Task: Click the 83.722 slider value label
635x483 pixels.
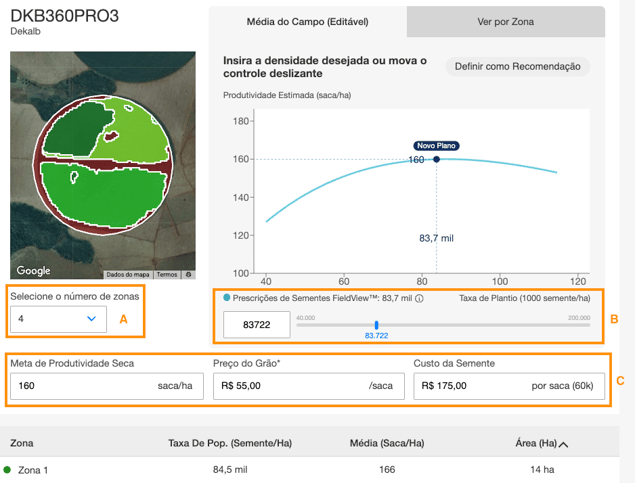Action: pos(376,336)
